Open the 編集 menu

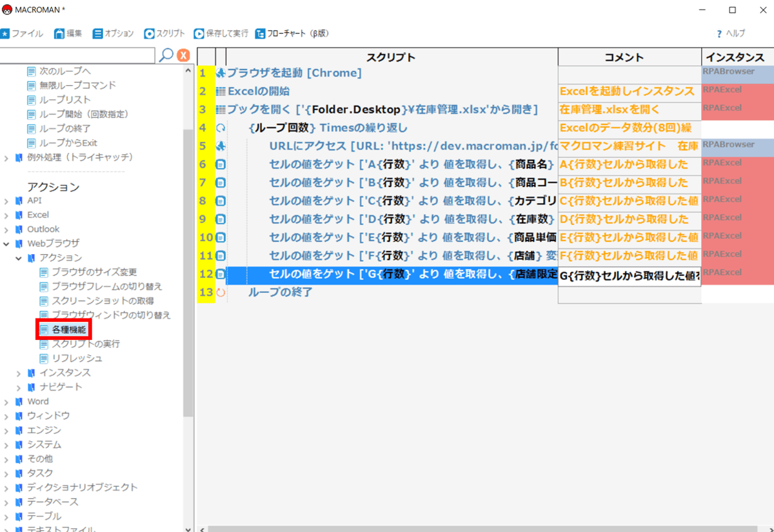pyautogui.click(x=68, y=34)
